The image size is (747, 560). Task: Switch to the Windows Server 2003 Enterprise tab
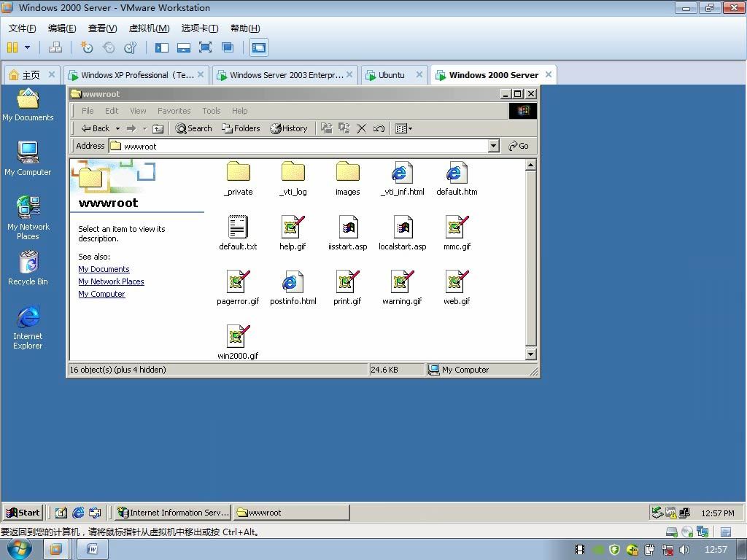[285, 75]
